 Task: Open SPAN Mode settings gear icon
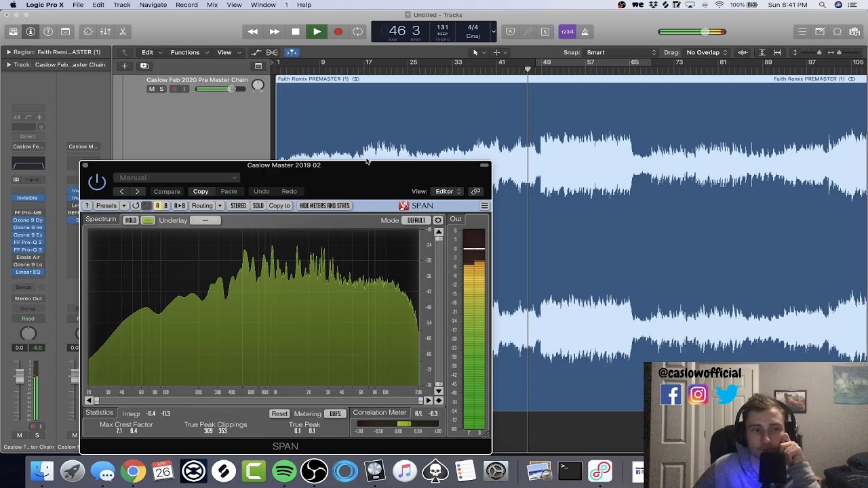pos(438,220)
